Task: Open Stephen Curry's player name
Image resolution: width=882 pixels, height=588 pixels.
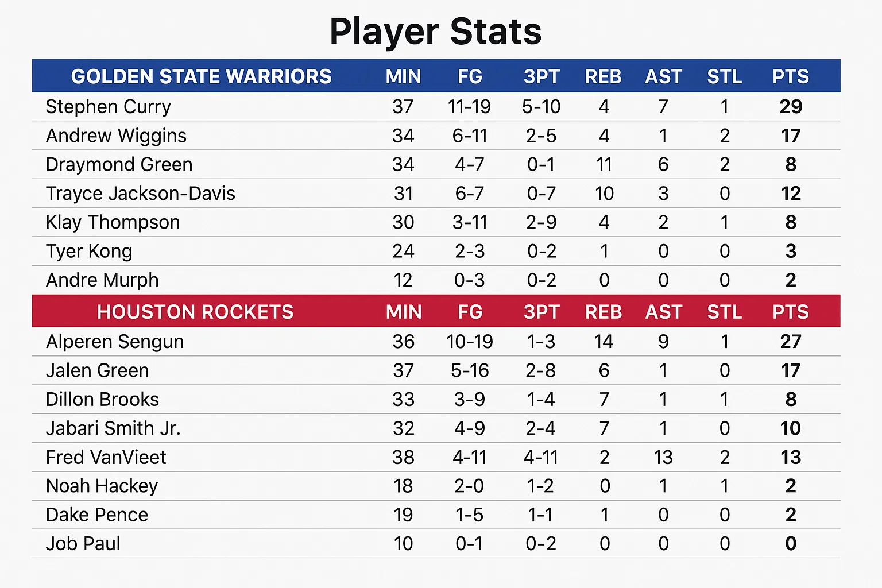Action: pos(108,107)
